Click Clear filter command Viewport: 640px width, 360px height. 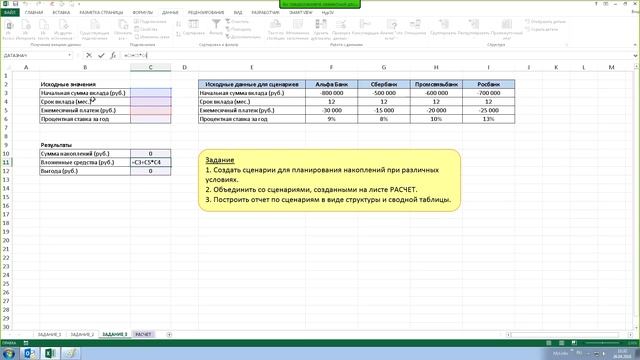pos(237,21)
